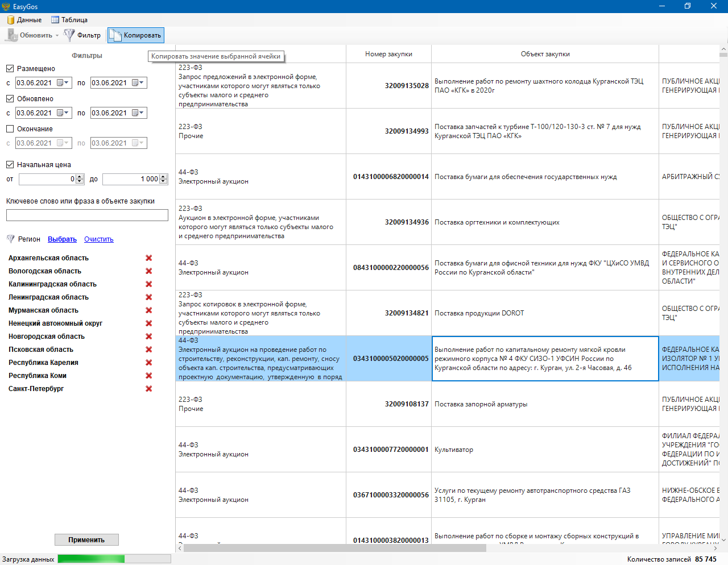
Task: Select highlighted cell number 0343100005020000005
Action: (388, 359)
